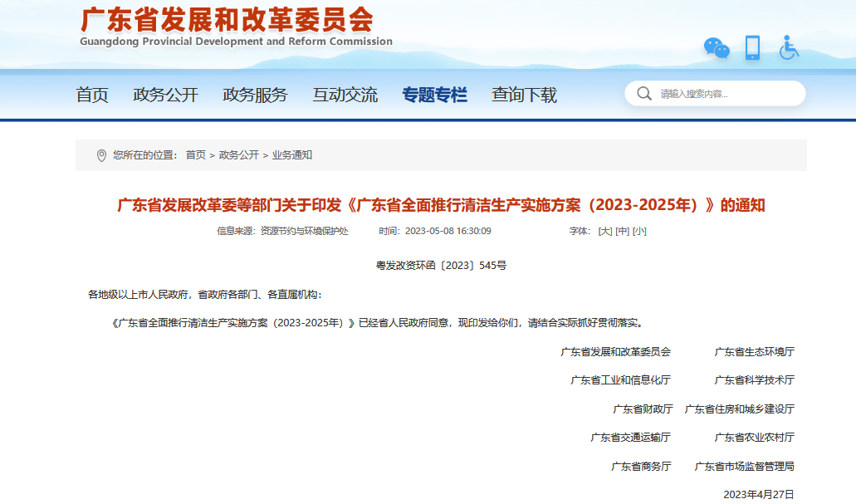Viewport: 856px width, 504px height.
Task: Click signature 广东省农业农村厅
Action: coord(755,438)
